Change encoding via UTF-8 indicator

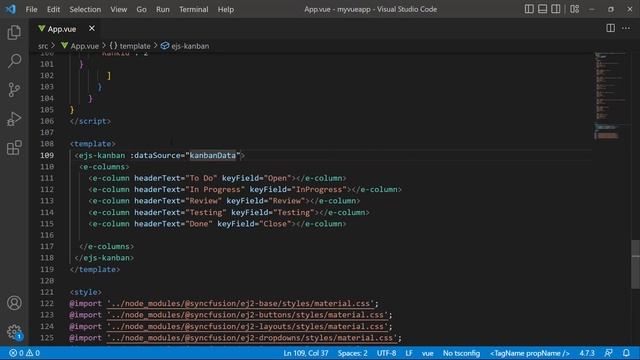coord(386,353)
